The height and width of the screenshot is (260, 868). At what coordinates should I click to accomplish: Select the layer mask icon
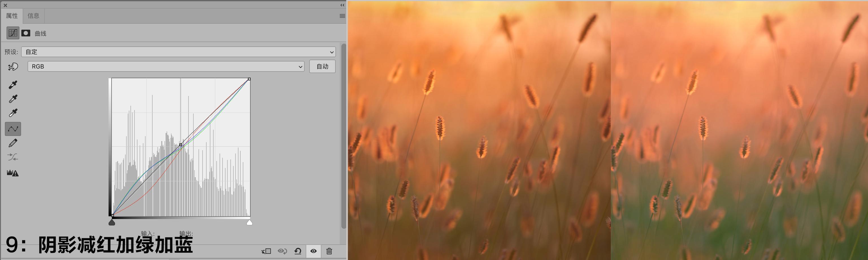[26, 33]
